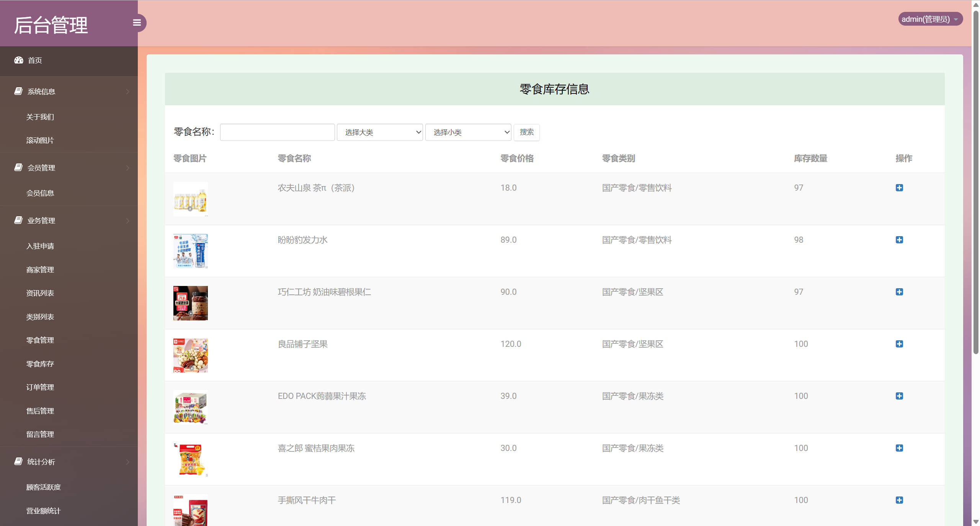Focus the 零食名称 search input field
980x526 pixels.
[277, 132]
